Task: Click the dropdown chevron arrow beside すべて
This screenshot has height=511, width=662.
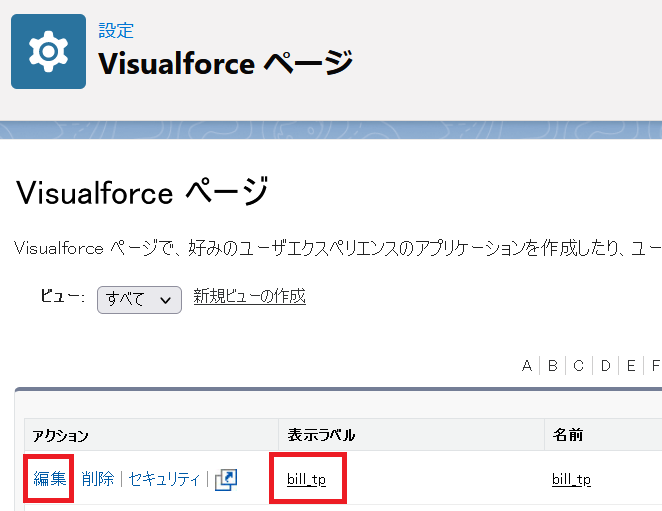Action: 166,300
